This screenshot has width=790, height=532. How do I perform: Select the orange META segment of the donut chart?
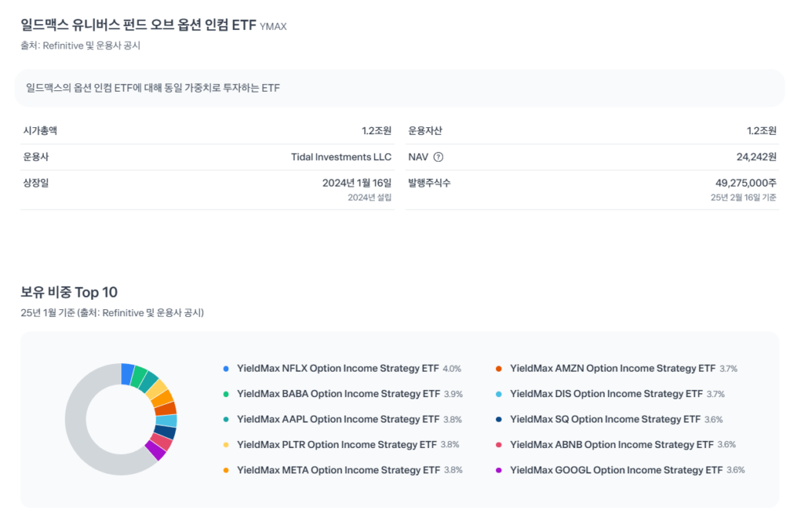[x=163, y=398]
